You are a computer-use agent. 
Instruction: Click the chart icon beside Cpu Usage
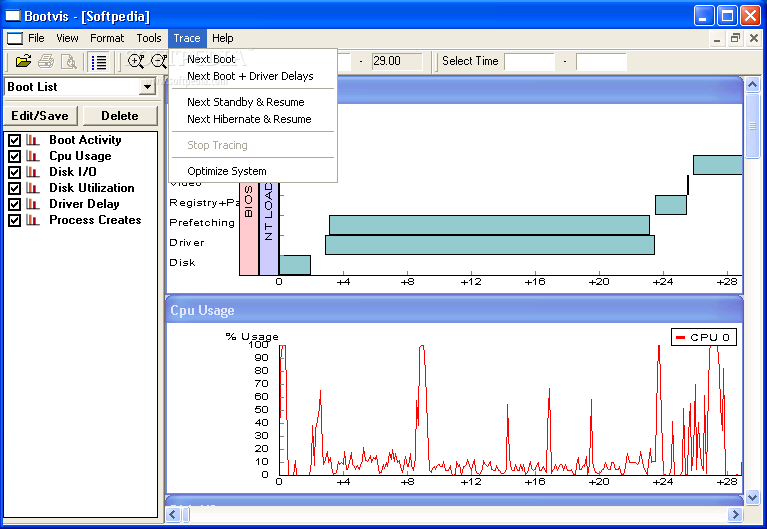point(33,156)
